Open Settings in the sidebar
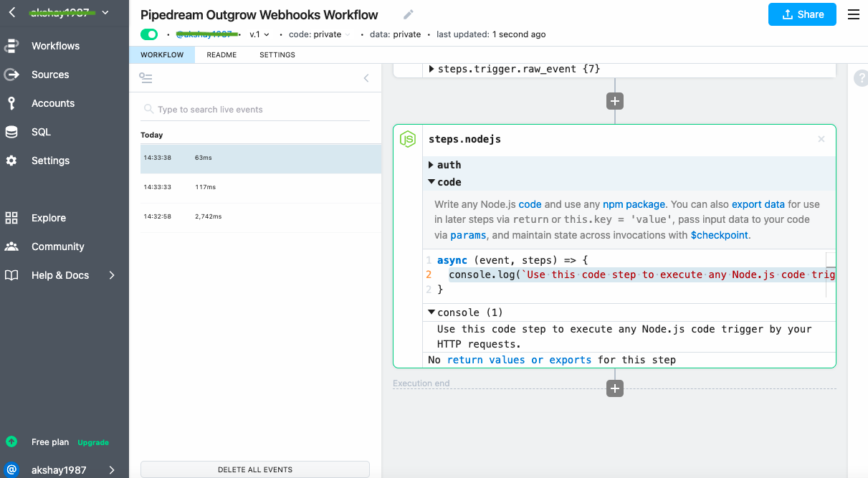Viewport: 868px width, 478px height. click(x=50, y=161)
